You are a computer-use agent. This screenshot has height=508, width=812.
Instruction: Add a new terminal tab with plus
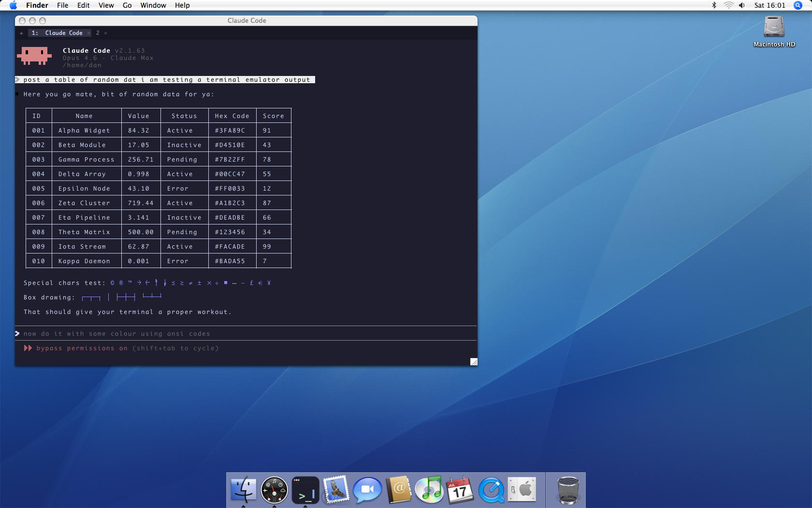(21, 33)
